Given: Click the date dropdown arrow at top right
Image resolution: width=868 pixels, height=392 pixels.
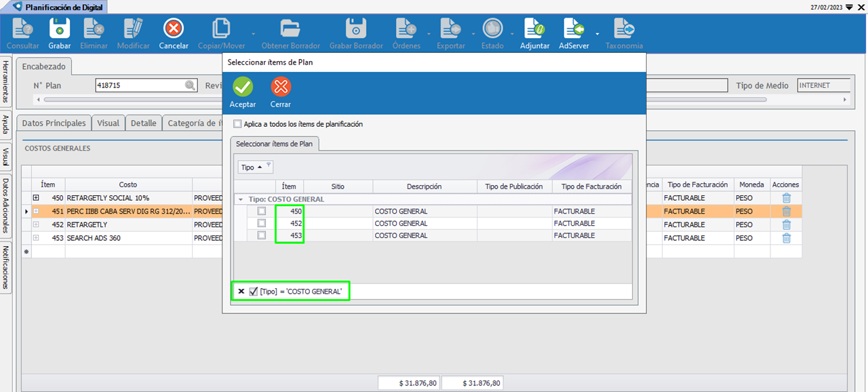Looking at the screenshot, I should [x=849, y=7].
